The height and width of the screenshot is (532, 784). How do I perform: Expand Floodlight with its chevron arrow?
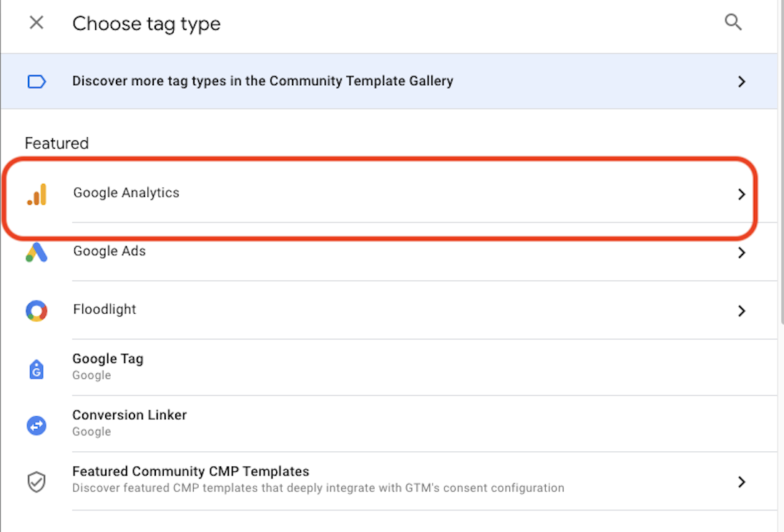click(x=742, y=311)
